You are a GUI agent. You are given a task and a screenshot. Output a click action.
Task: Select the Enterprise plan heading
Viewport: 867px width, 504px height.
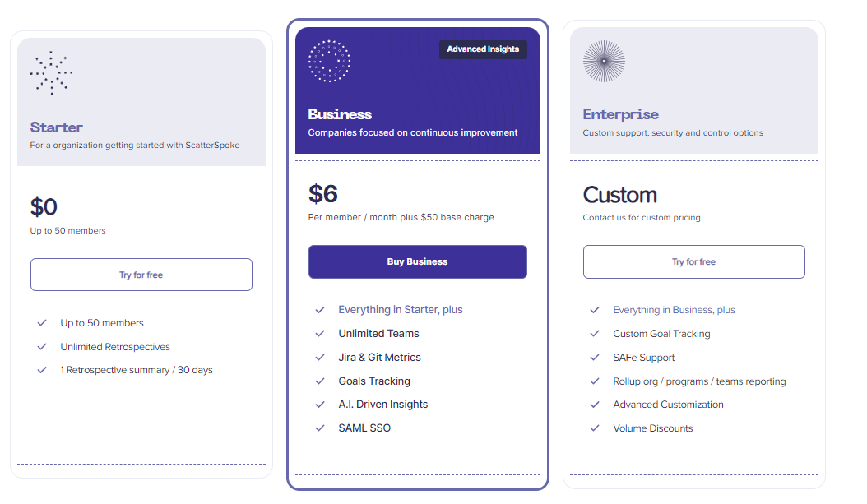pyautogui.click(x=620, y=114)
